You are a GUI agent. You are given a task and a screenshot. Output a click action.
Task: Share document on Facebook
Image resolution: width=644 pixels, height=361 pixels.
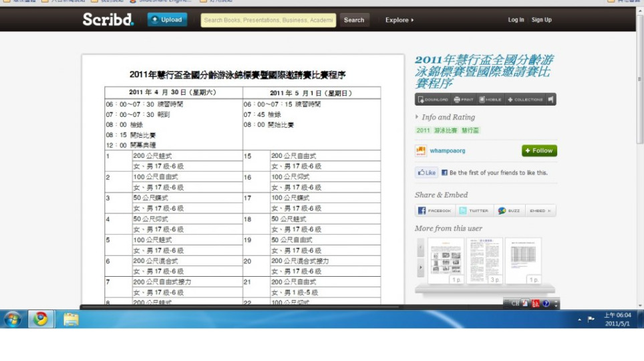(x=435, y=211)
